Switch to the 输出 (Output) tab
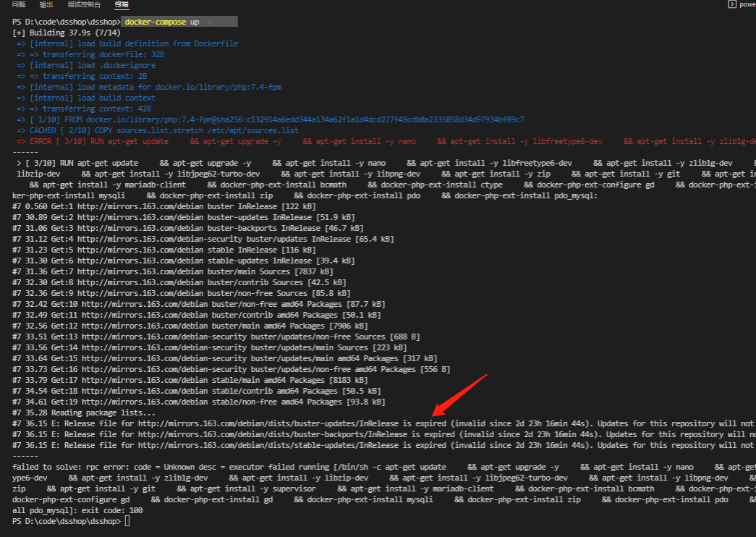 (47, 5)
